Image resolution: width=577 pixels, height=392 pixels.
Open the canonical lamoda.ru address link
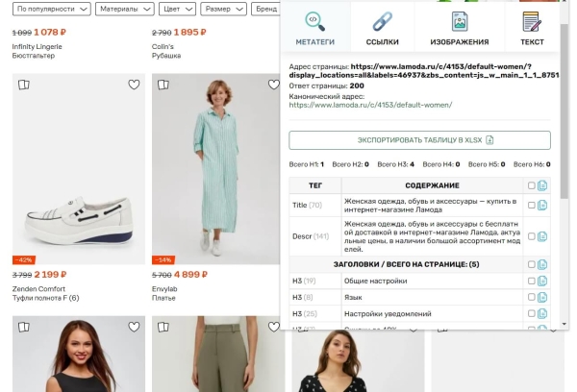[370, 105]
